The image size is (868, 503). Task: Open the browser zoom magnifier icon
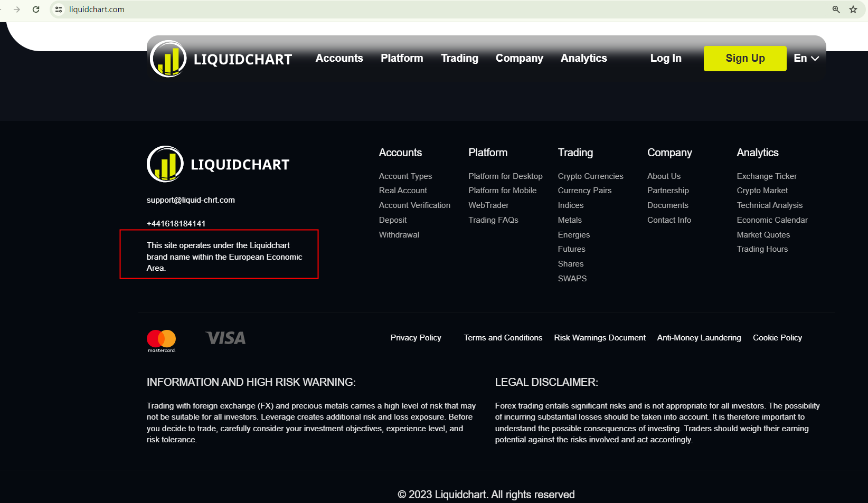[x=836, y=10]
